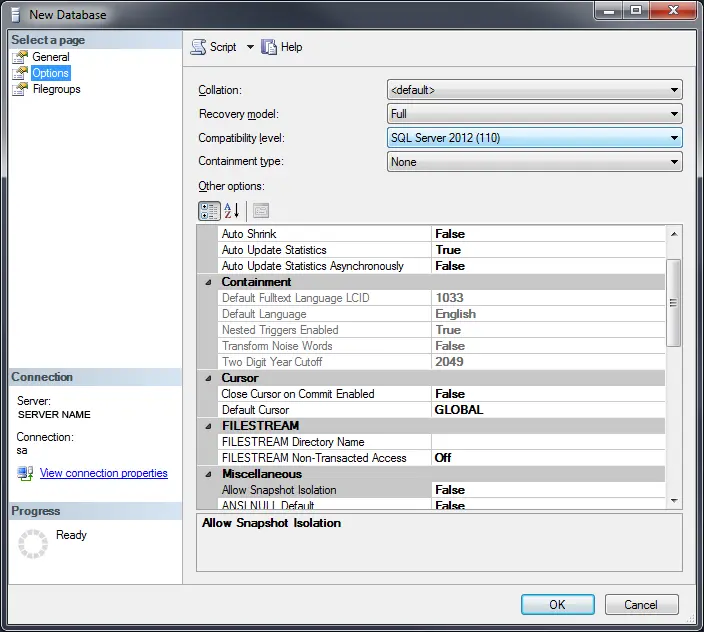Image resolution: width=704 pixels, height=632 pixels.
Task: Open View connection properties link
Action: point(103,473)
